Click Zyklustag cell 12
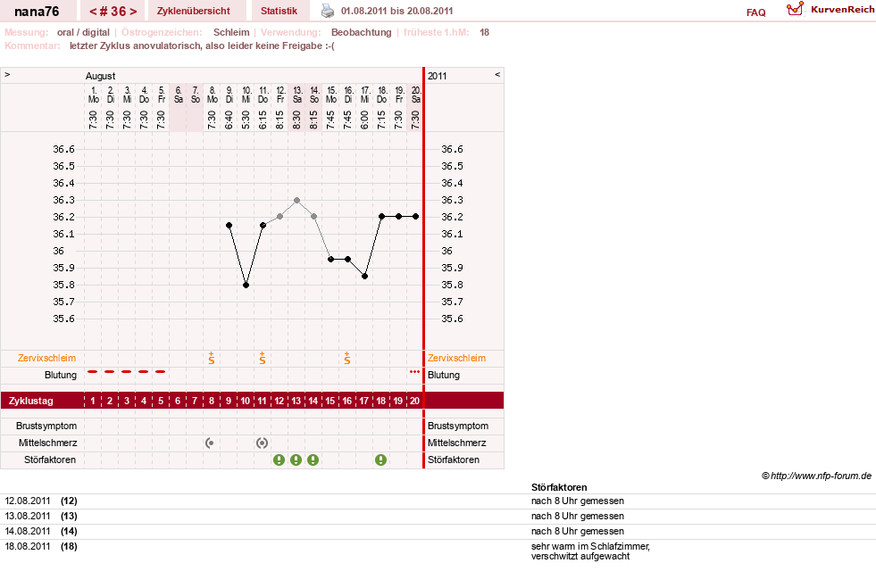 [x=279, y=401]
